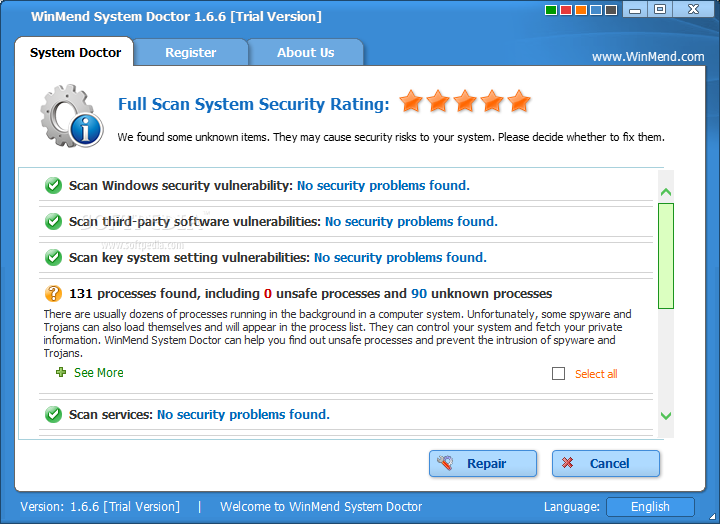The height and width of the screenshot is (524, 720).
Task: Click the 131 processes found heading
Action: pyautogui.click(x=310, y=293)
